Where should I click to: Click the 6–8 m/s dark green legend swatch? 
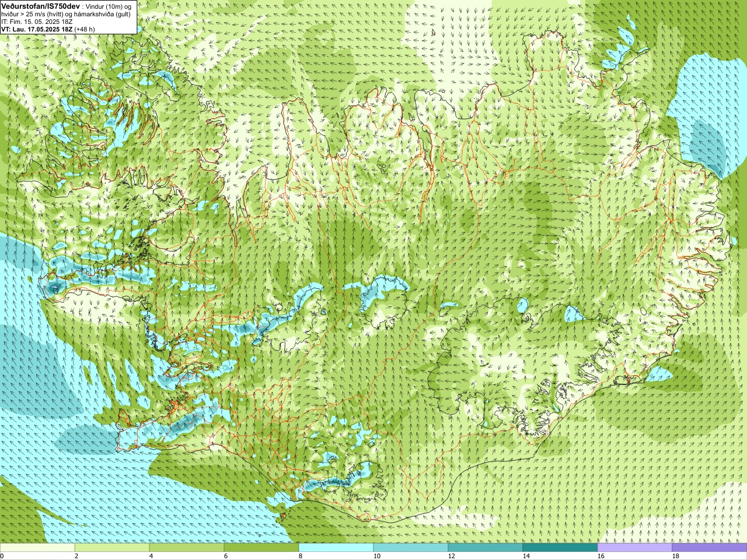[x=261, y=548]
